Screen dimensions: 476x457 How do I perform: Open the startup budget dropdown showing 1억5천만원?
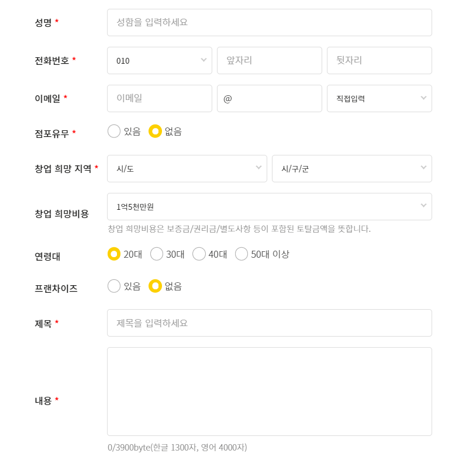(269, 206)
